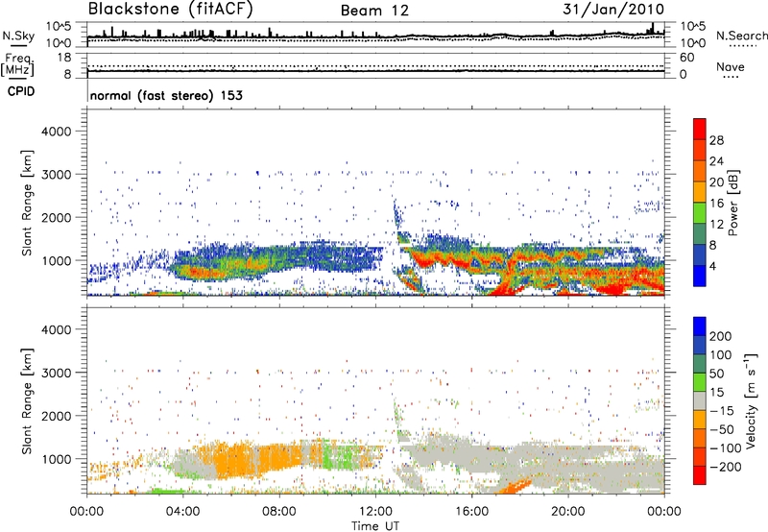Viewport: 768px width, 532px height.
Task: Click the '4000' tick on power panel axis
Action: tap(57, 132)
